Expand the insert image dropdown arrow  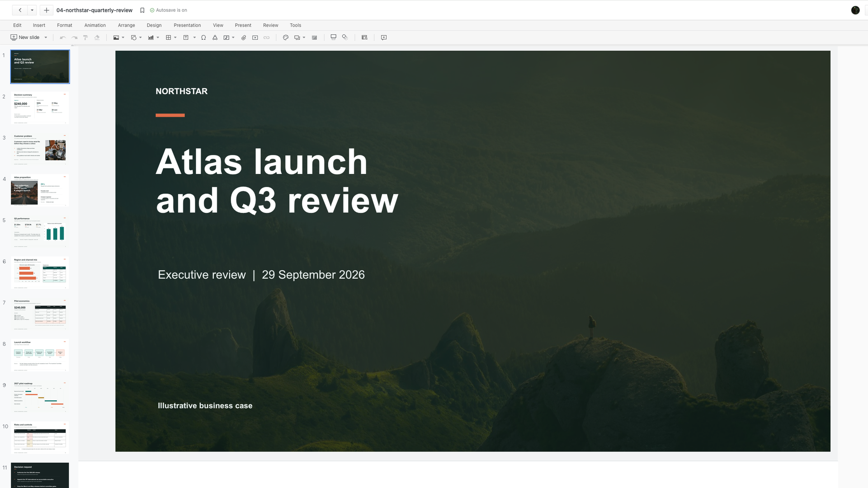point(123,38)
